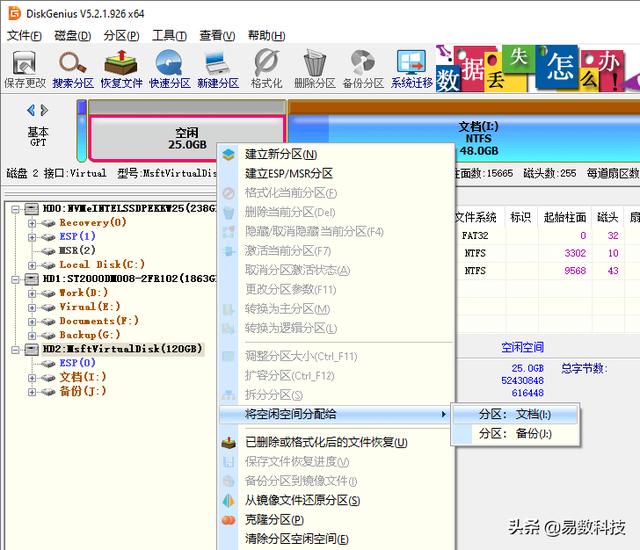
Task: Click the partition icon beside Local Disk(C:)
Action: (x=48, y=265)
